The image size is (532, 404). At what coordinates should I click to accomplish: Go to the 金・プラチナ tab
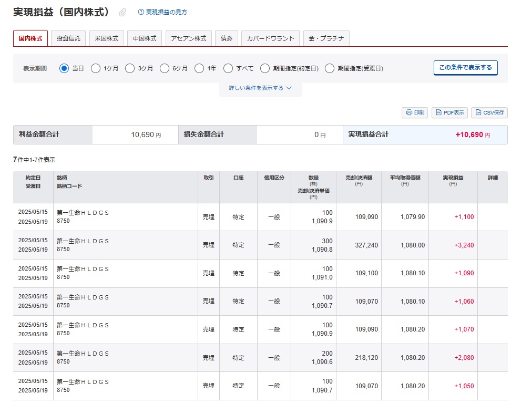click(326, 38)
